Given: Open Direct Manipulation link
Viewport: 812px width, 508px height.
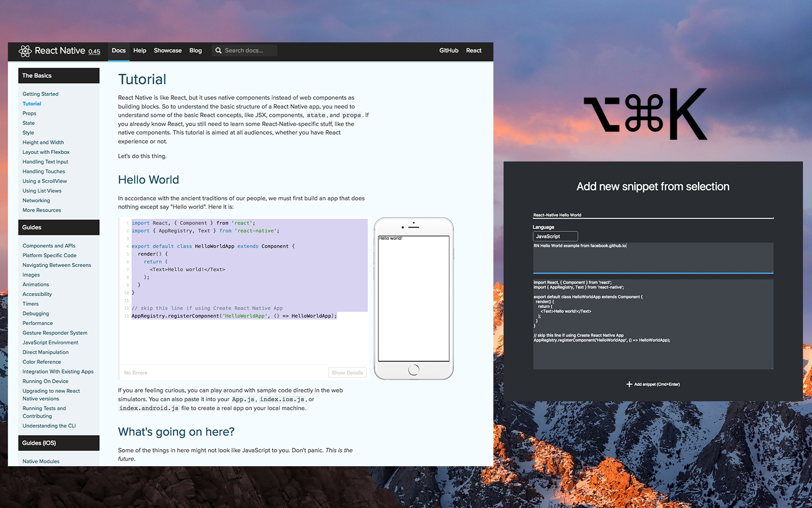Looking at the screenshot, I should [46, 352].
